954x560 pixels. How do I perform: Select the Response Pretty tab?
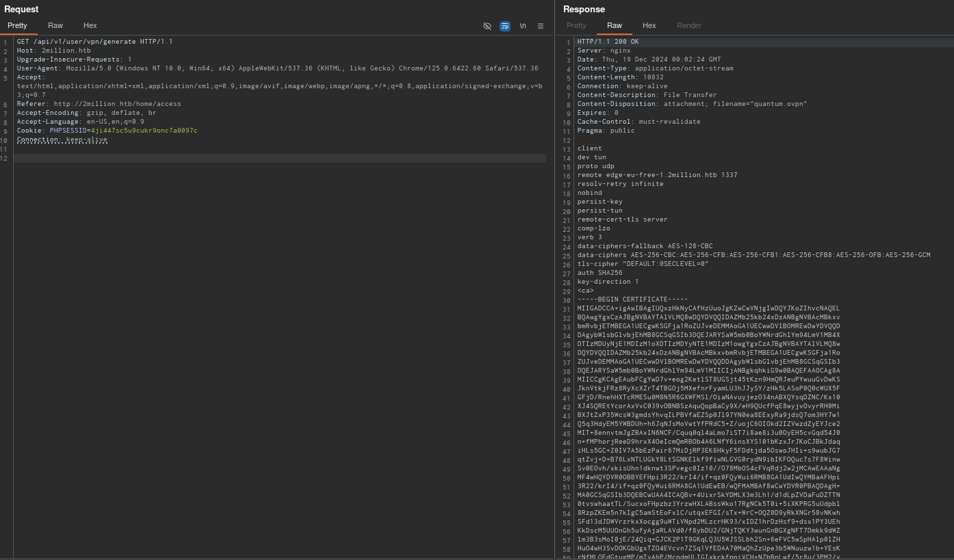click(x=576, y=25)
